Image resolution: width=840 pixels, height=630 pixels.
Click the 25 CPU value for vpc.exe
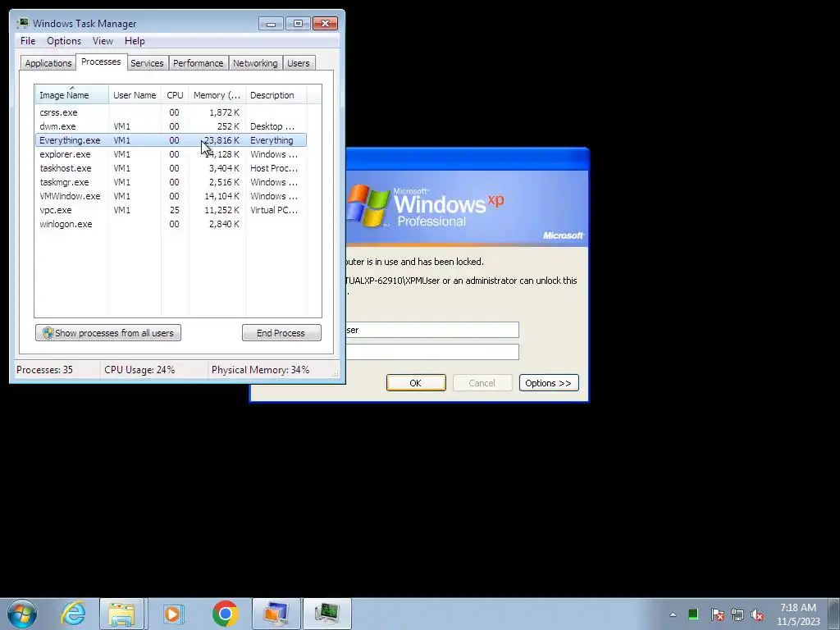coord(175,210)
